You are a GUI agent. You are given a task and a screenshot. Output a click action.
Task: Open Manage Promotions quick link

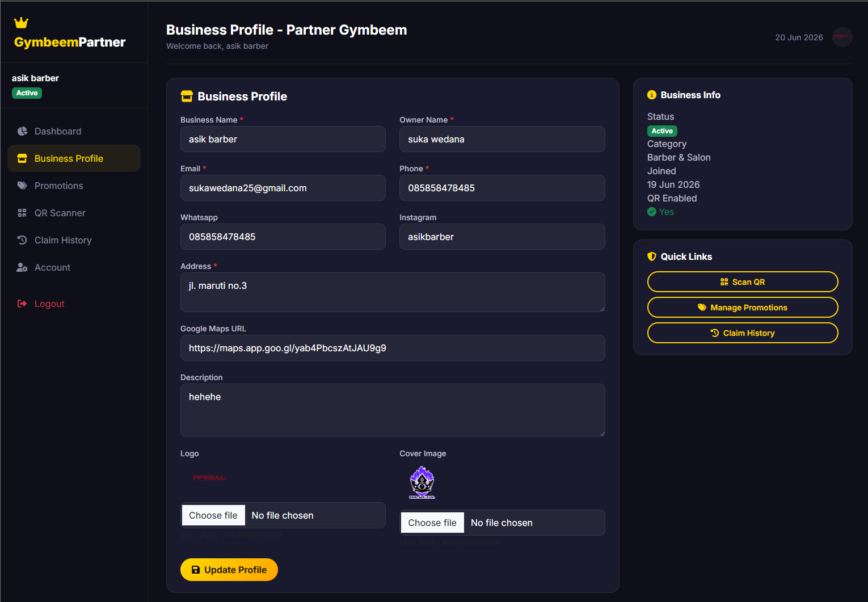[743, 308]
